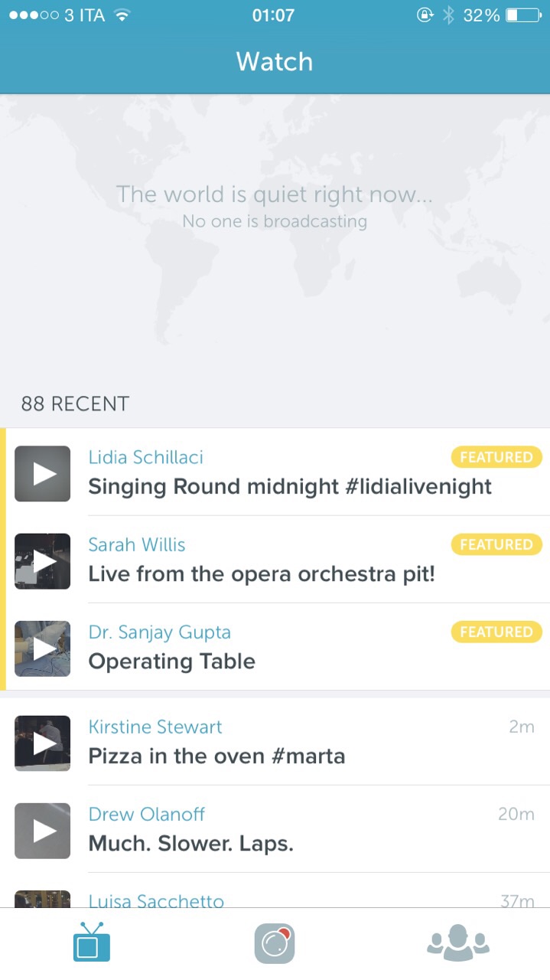Open "Live from the opera orchestra pit!"
This screenshot has width=550, height=980.
pyautogui.click(x=262, y=574)
